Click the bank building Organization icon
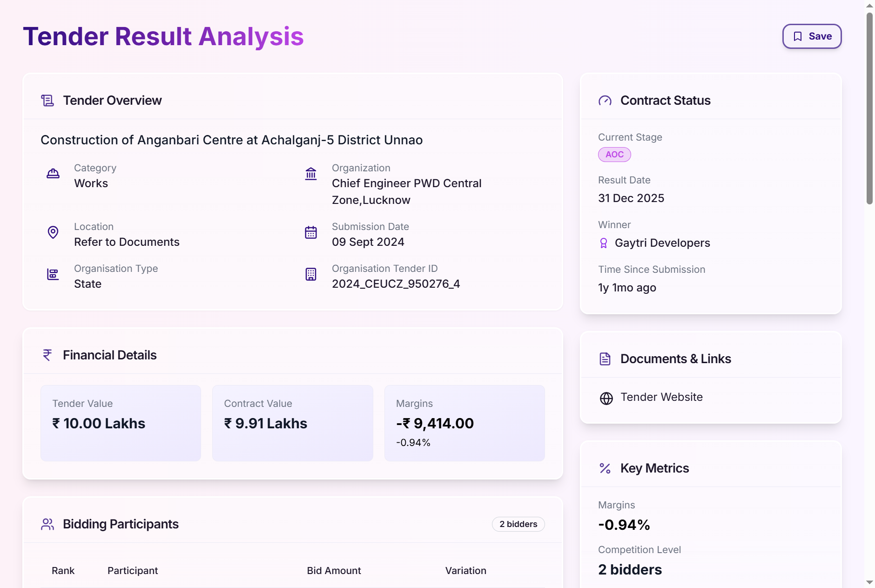 tap(311, 174)
